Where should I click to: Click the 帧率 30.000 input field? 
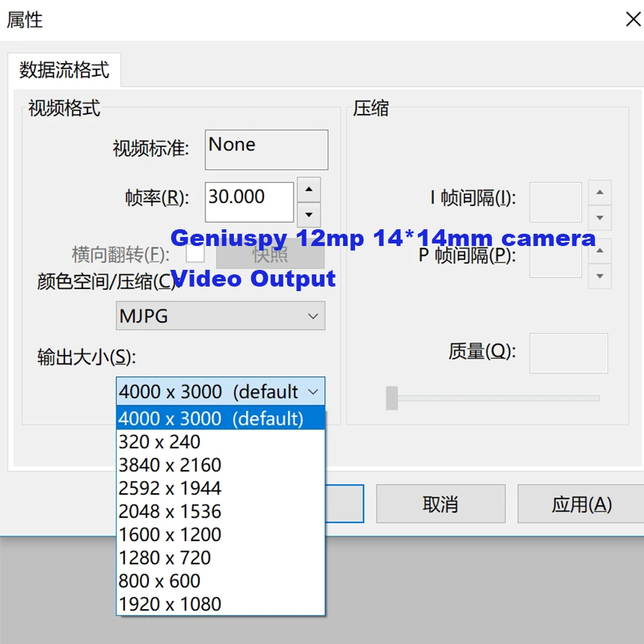(x=249, y=202)
